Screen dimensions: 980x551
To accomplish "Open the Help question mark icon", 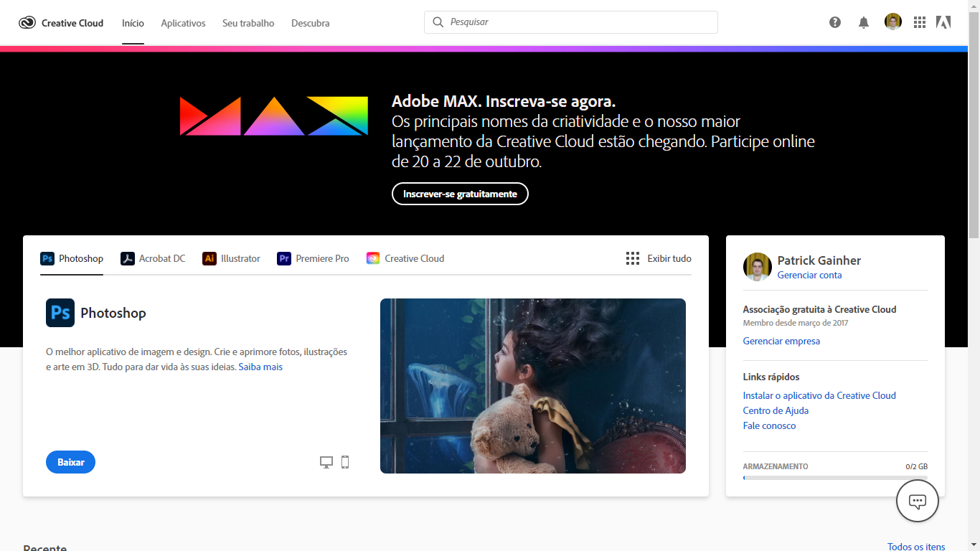I will tap(835, 22).
